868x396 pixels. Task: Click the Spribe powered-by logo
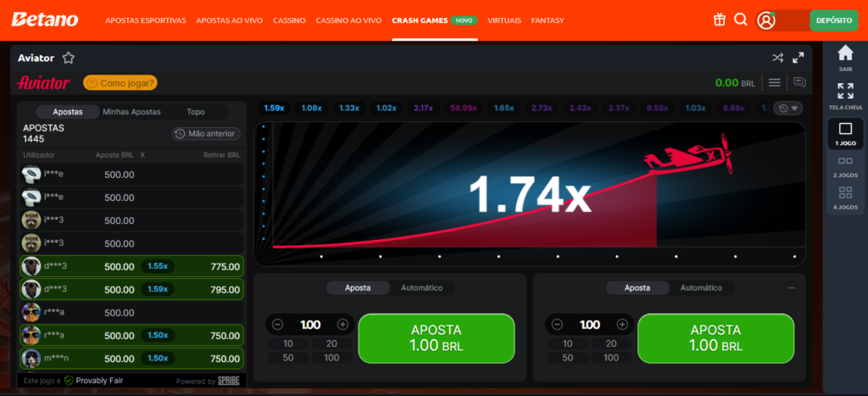coord(229,381)
